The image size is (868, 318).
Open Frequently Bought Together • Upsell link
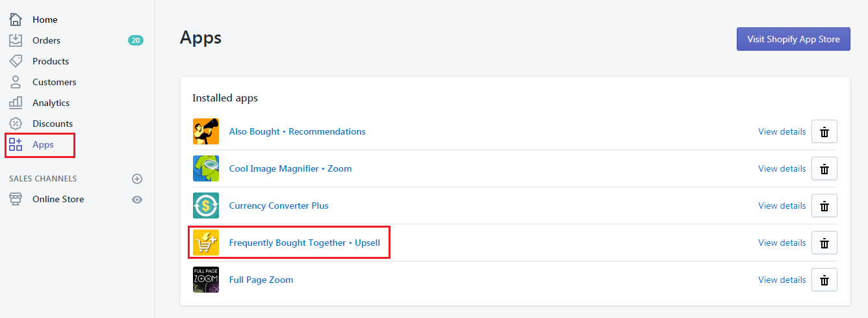point(305,243)
